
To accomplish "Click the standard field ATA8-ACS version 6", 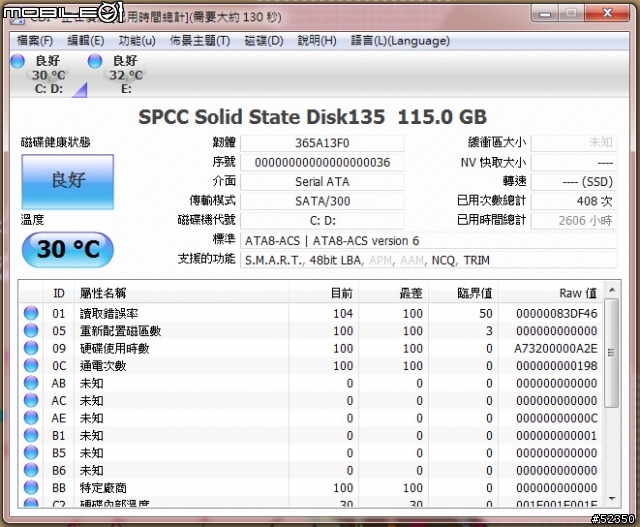I will point(429,241).
